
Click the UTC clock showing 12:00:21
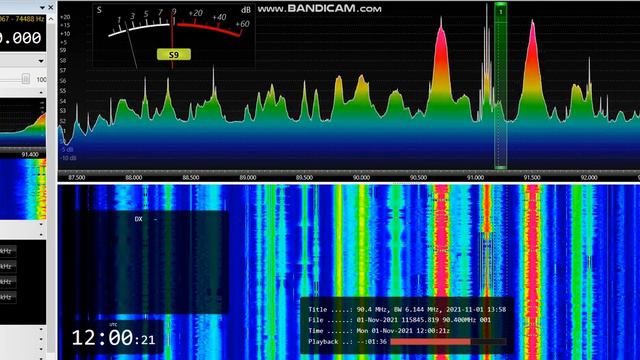[x=113, y=338]
